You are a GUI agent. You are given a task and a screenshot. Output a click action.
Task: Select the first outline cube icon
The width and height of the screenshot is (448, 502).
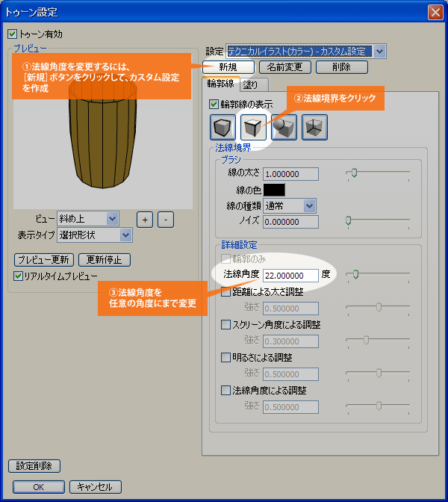225,127
